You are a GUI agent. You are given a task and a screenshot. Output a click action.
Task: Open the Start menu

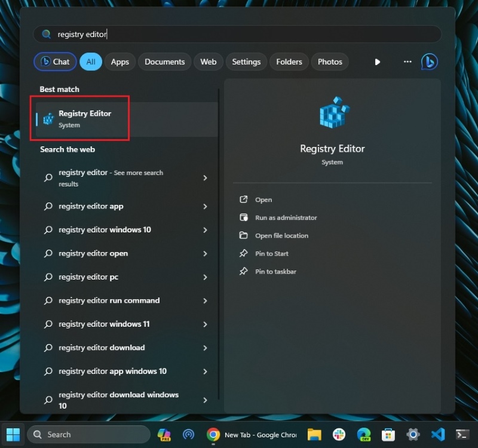pos(13,434)
